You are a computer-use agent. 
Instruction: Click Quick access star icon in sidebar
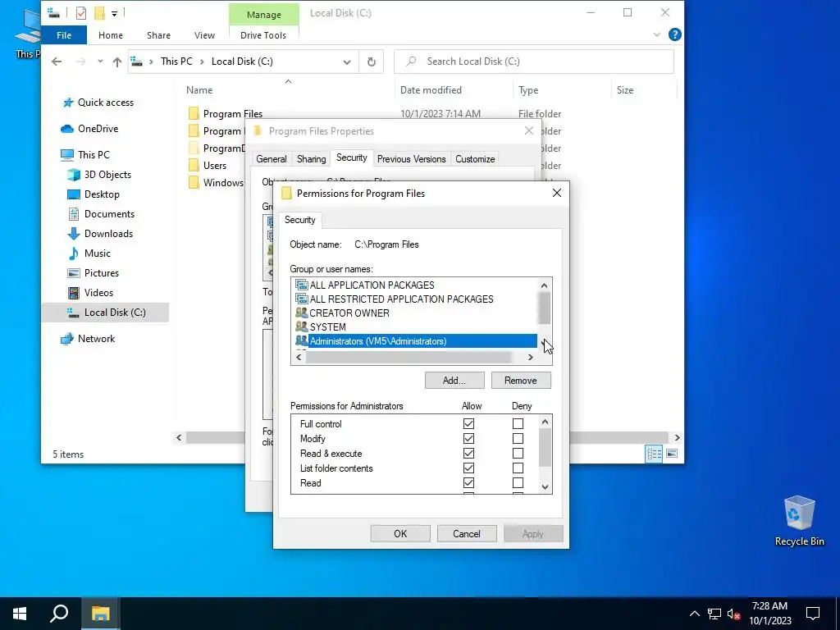tap(68, 103)
